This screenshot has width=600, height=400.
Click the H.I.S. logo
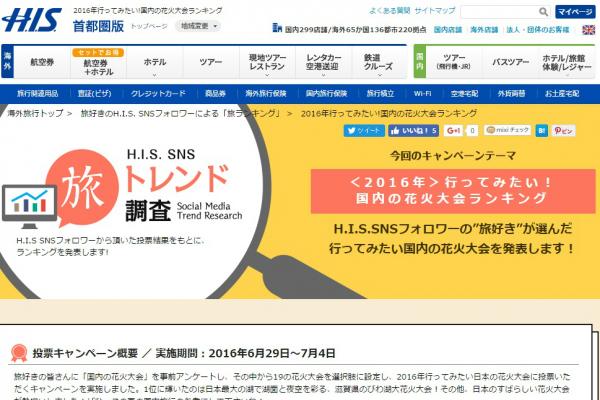tap(31, 20)
